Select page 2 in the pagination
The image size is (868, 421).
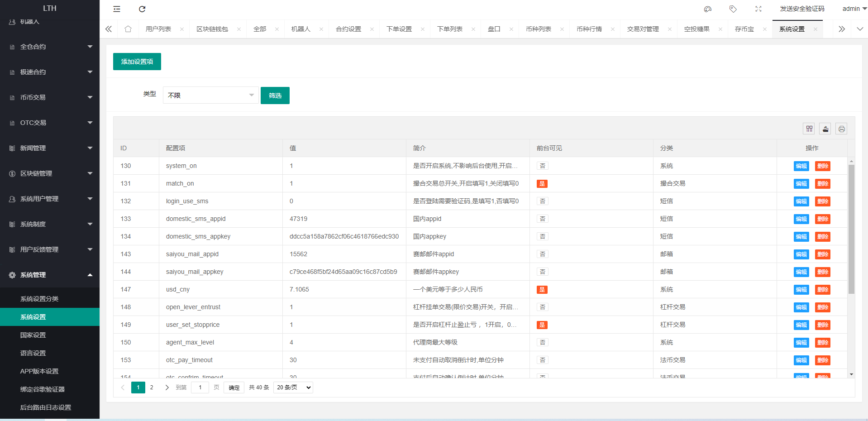pos(152,388)
